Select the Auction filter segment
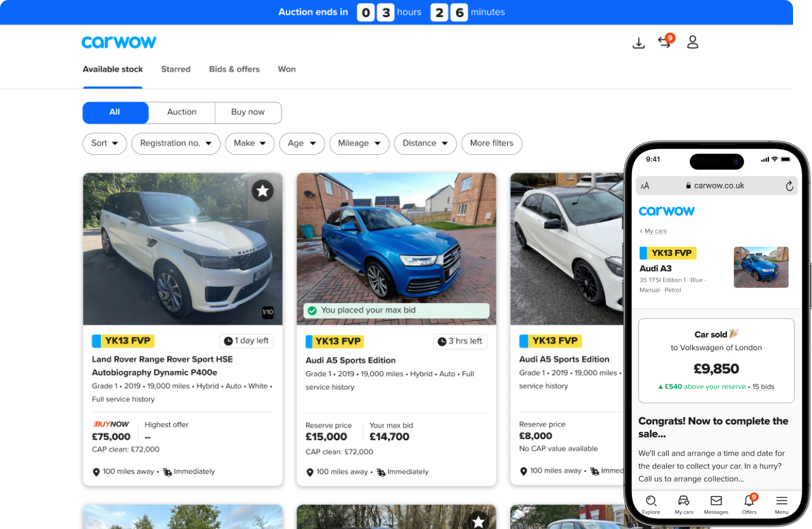This screenshot has width=812, height=529. pos(182,112)
